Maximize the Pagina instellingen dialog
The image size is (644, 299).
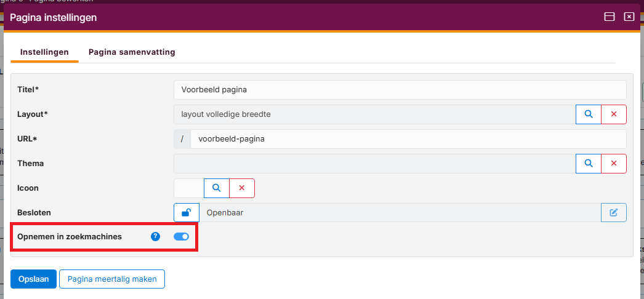[x=610, y=17]
